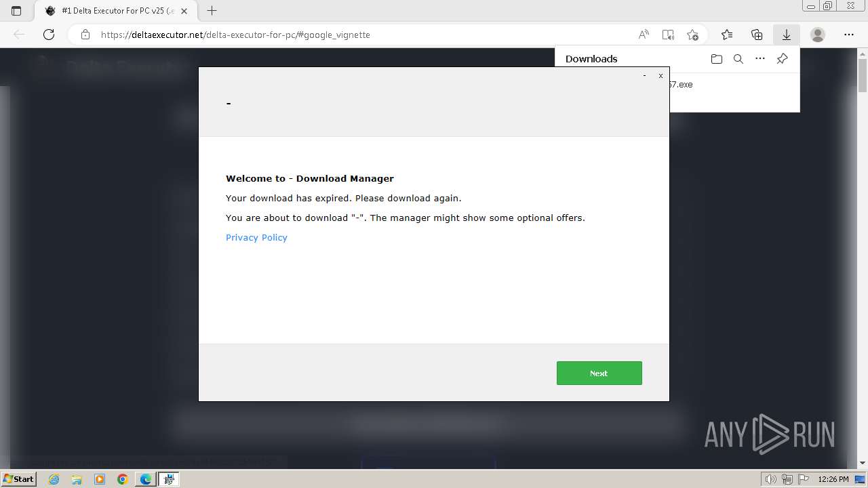This screenshot has width=868, height=488.
Task: Switch to Microsoft Edge in the taskbar
Action: coord(146,479)
